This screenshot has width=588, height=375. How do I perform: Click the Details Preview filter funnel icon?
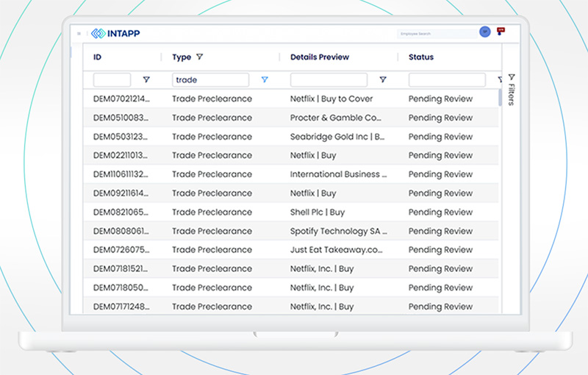[x=382, y=80]
